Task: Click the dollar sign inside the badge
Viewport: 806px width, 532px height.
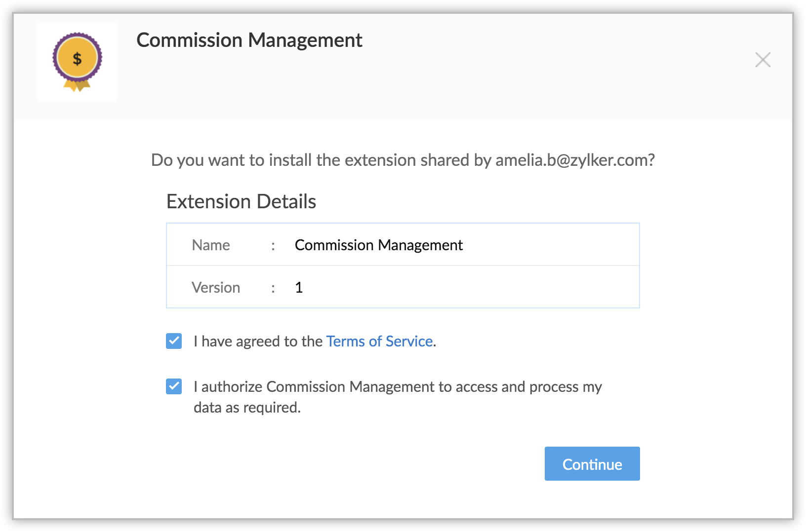Action: (77, 59)
